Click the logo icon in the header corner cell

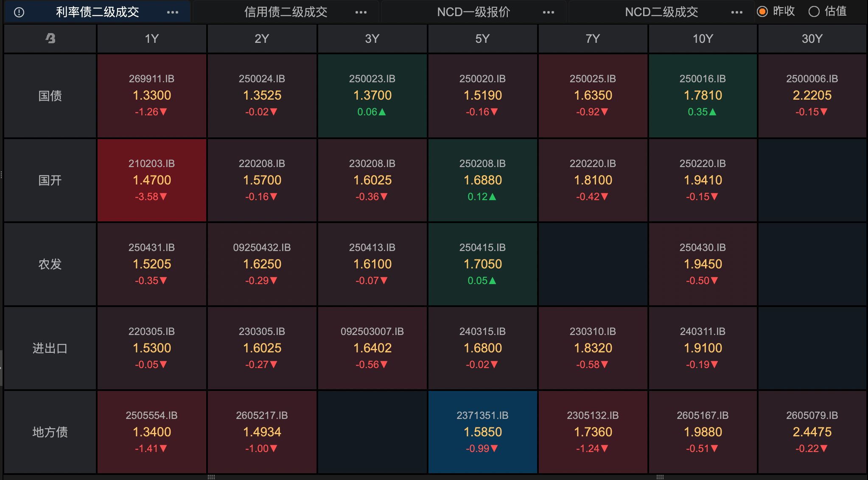tap(50, 39)
